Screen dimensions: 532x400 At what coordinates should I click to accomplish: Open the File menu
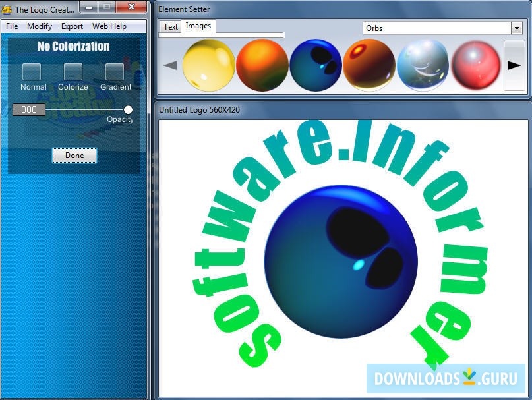[12, 26]
